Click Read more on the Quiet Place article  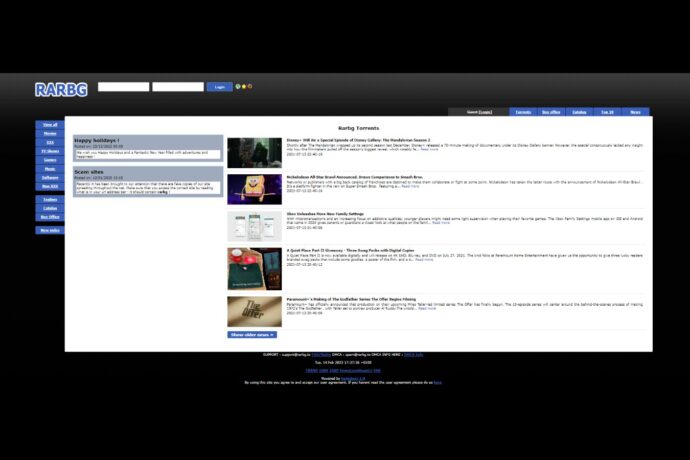(424, 260)
